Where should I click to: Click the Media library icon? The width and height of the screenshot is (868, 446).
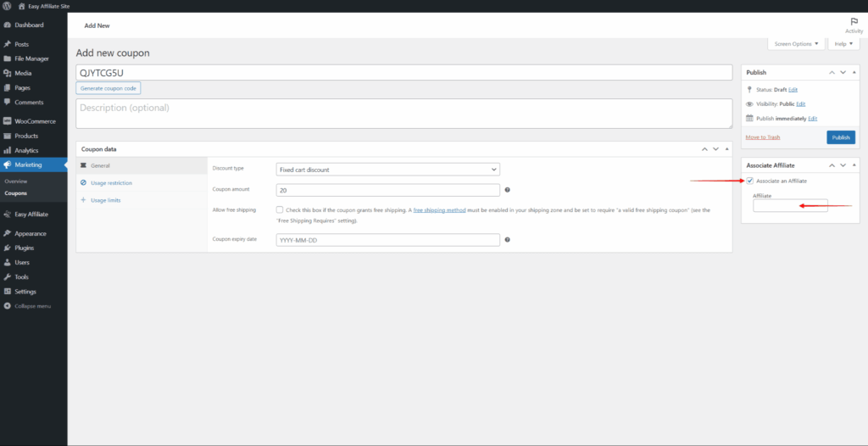click(x=7, y=73)
